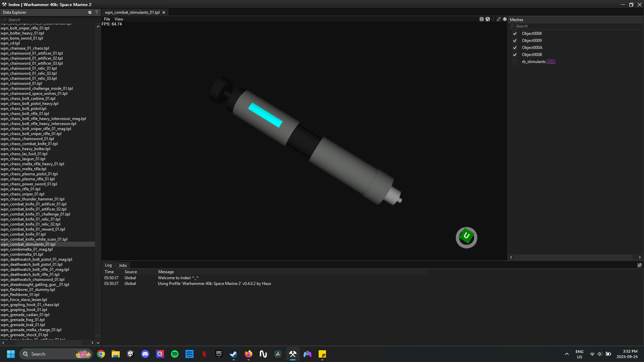644x362 pixels.
Task: Hide the Object000A mesh
Action: pos(515,48)
